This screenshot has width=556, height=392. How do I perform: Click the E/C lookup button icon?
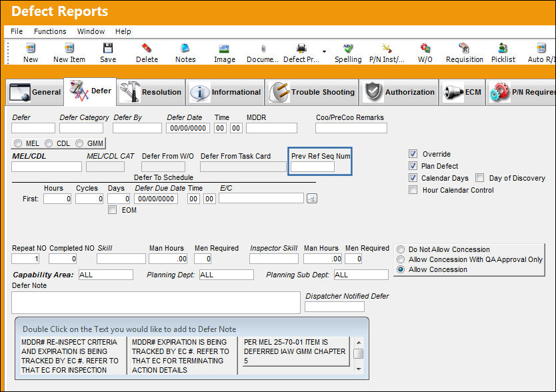click(312, 199)
